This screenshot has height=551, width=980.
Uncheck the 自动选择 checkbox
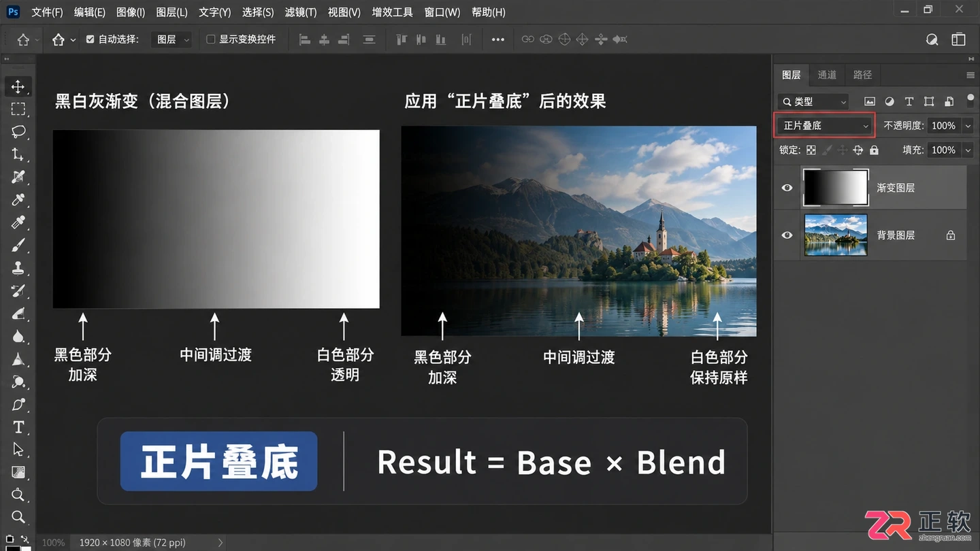coord(91,39)
